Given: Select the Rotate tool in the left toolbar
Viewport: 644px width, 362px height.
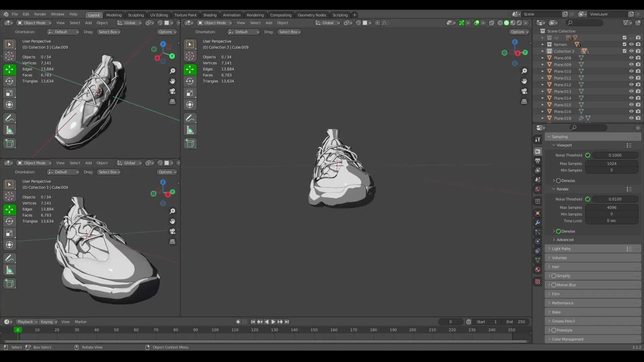Looking at the screenshot, I should pos(9,81).
